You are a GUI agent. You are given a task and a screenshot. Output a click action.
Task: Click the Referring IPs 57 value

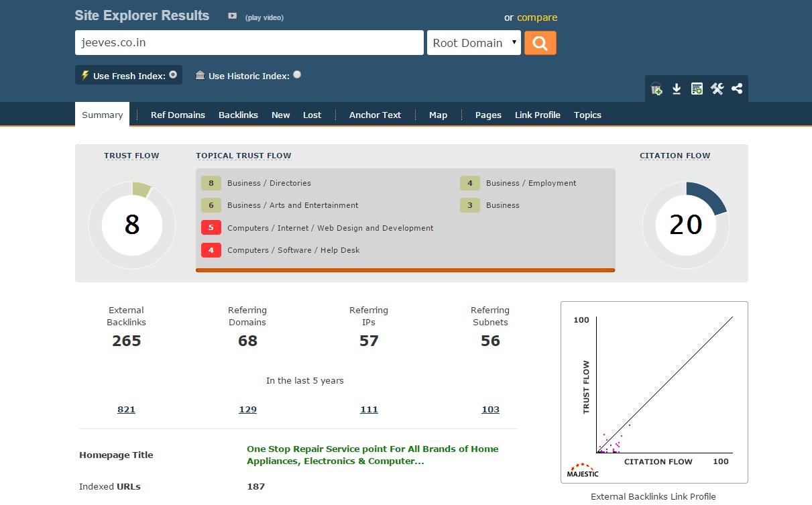click(369, 341)
